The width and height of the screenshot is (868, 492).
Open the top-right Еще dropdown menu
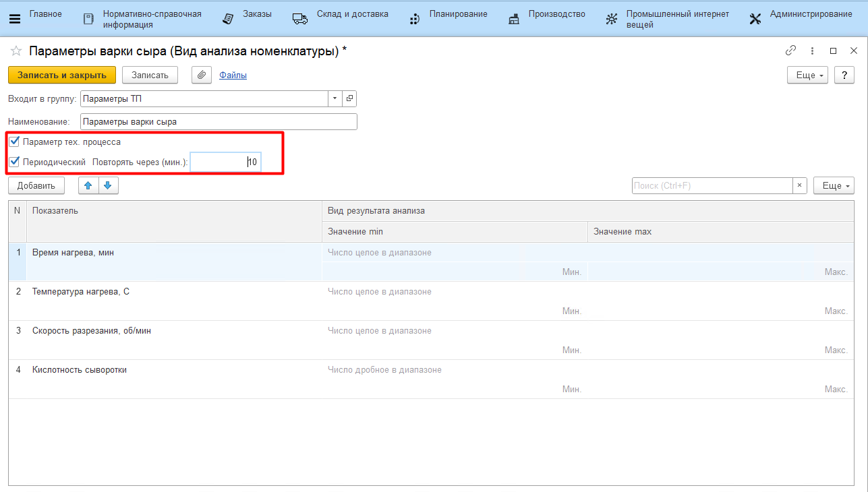(807, 75)
